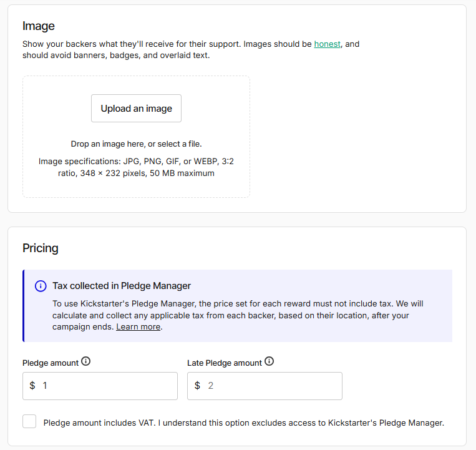
Task: Focus the Pledge amount input showing 1
Action: tap(100, 386)
